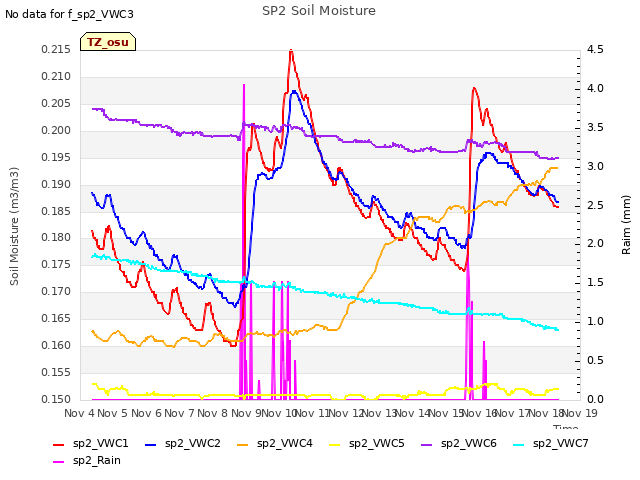
Task: Click the TZ_osu label box
Action: point(108,42)
